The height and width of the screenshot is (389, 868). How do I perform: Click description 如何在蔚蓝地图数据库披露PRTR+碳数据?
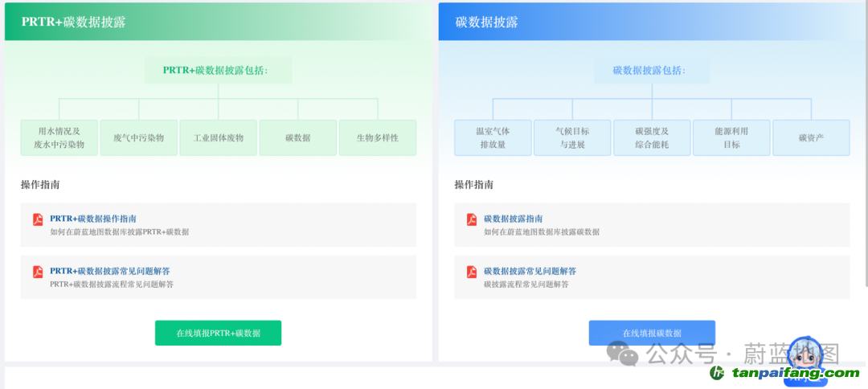pos(120,231)
